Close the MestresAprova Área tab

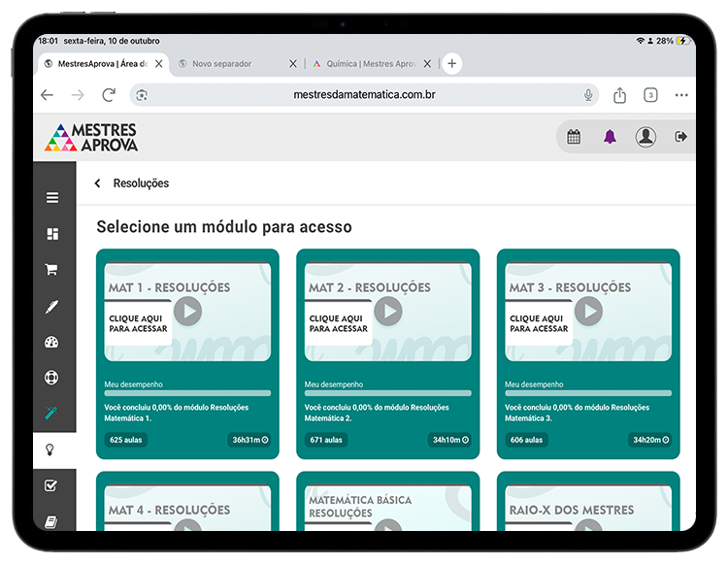tap(159, 64)
